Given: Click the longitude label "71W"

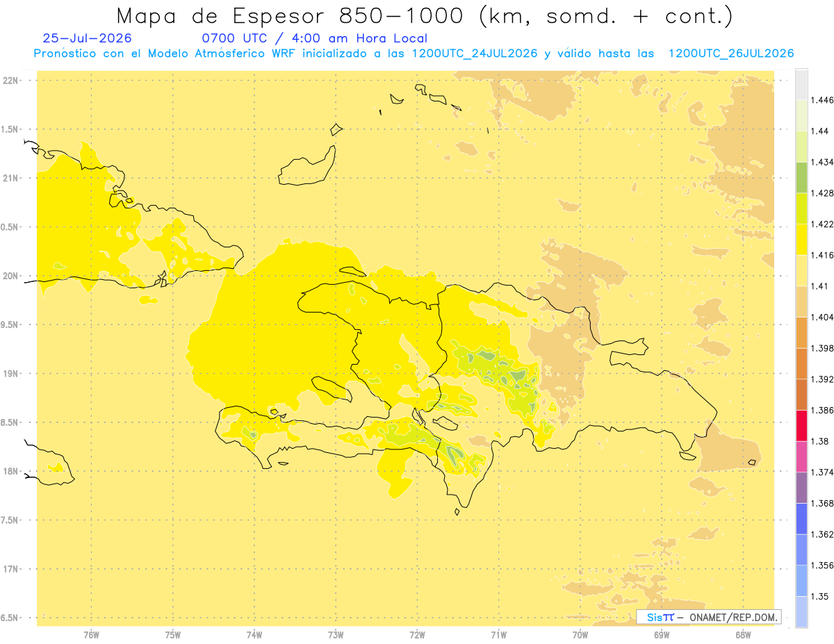Looking at the screenshot, I should [x=498, y=636].
